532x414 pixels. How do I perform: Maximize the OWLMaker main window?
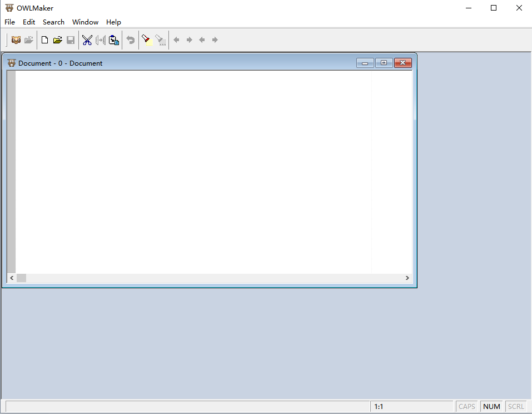[x=494, y=8]
